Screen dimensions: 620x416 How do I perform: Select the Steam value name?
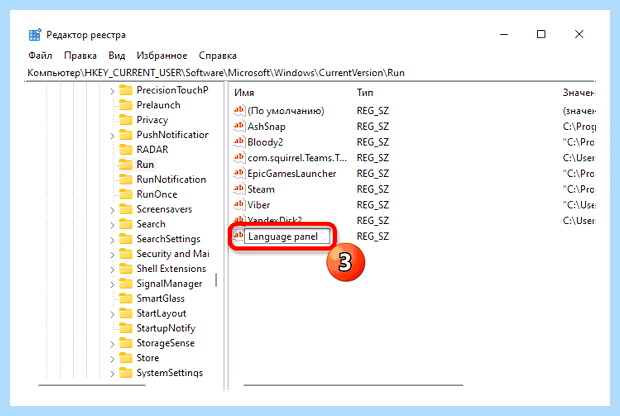coord(261,189)
